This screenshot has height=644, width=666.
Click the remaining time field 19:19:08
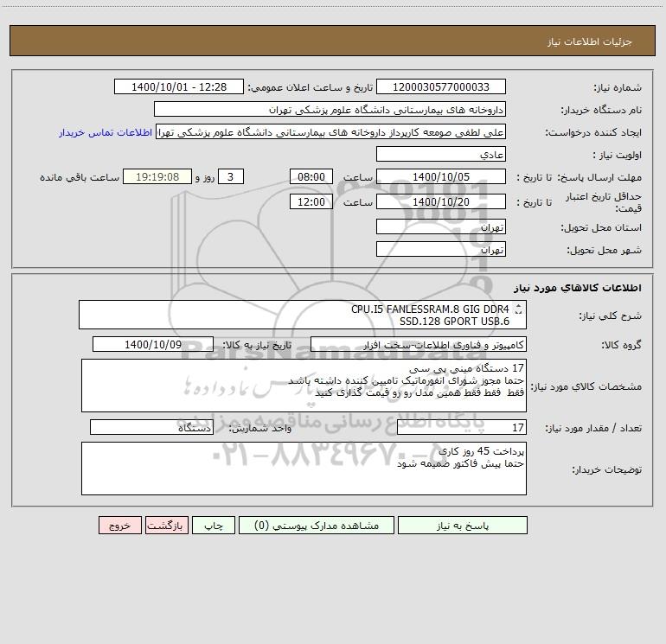[x=157, y=176]
